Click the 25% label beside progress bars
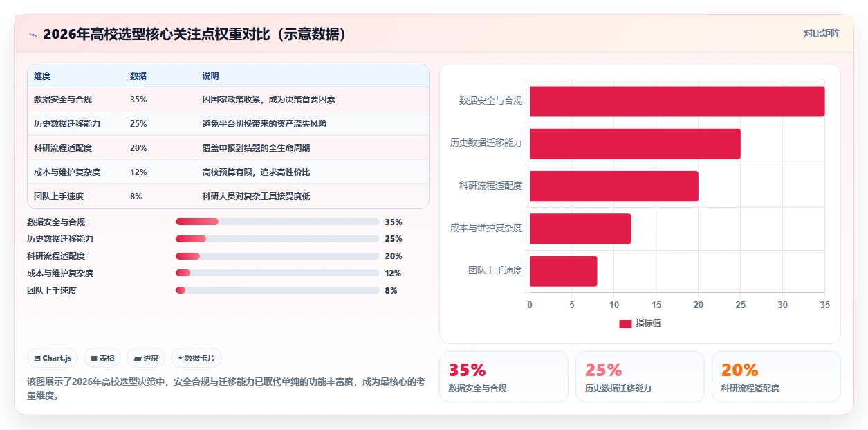 coord(394,239)
